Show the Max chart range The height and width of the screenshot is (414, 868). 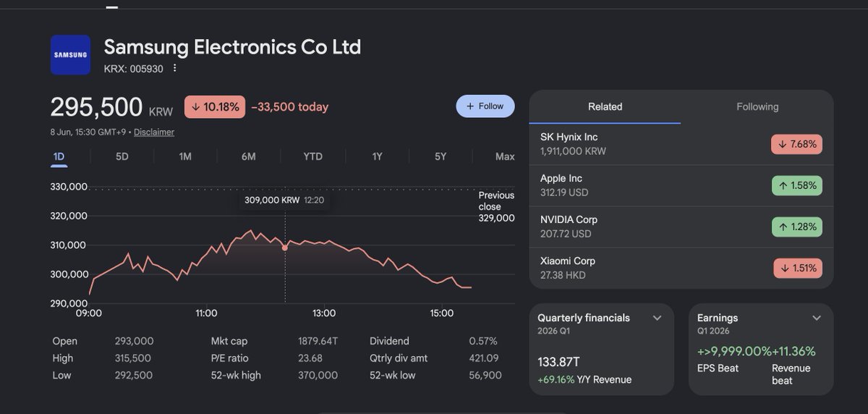tap(505, 156)
